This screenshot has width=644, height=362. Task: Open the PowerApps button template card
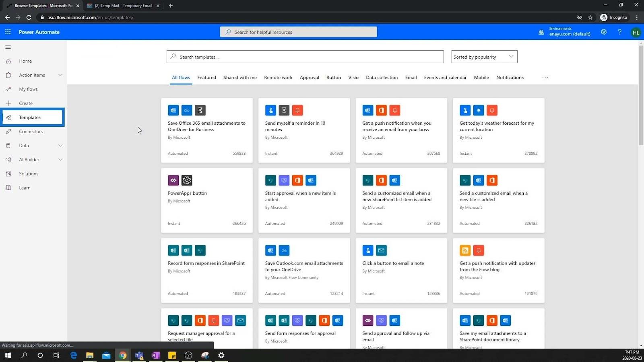coord(207,200)
